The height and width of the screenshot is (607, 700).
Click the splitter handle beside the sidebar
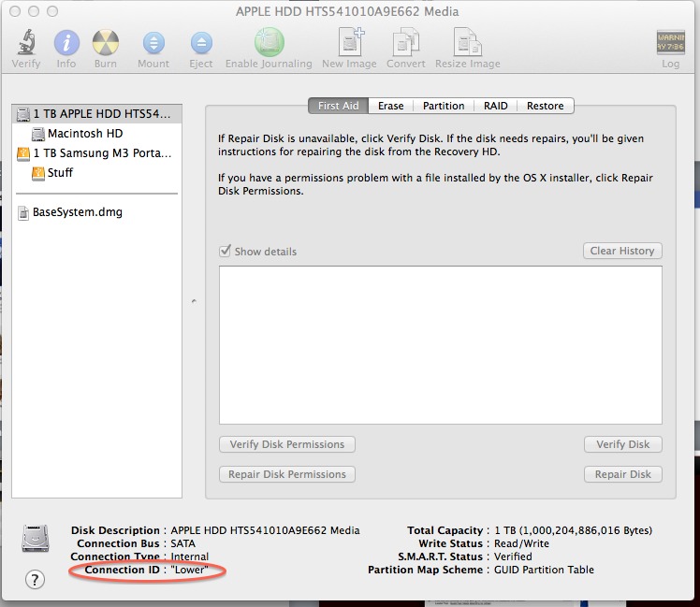(x=194, y=301)
